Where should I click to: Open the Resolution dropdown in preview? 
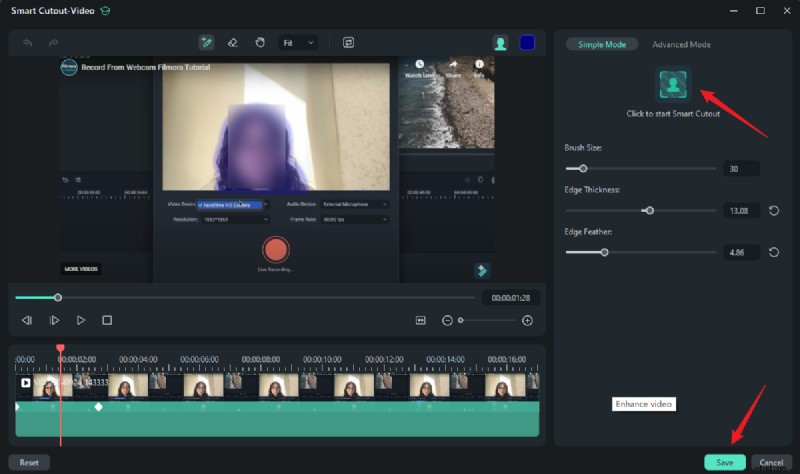(x=235, y=219)
